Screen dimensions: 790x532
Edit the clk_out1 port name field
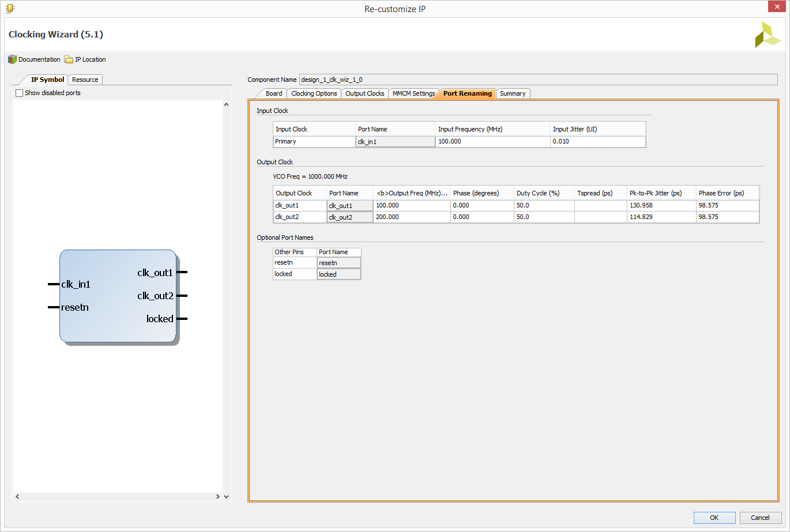350,205
